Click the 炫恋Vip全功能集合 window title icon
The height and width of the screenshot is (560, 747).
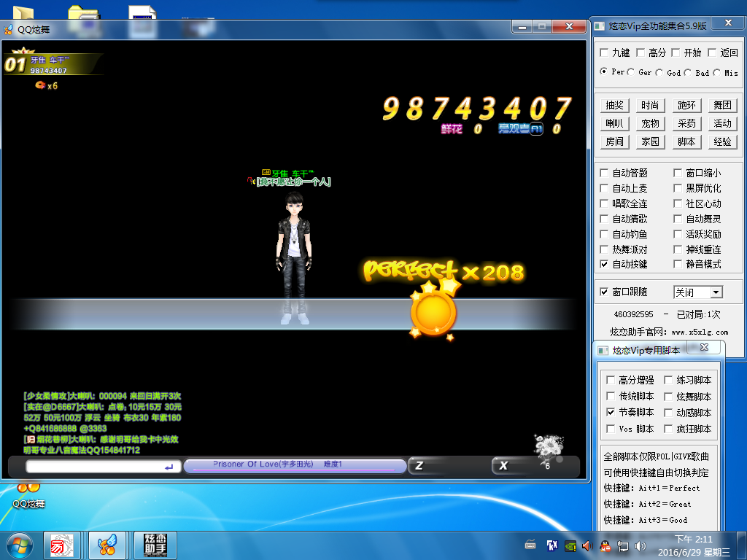(x=600, y=26)
